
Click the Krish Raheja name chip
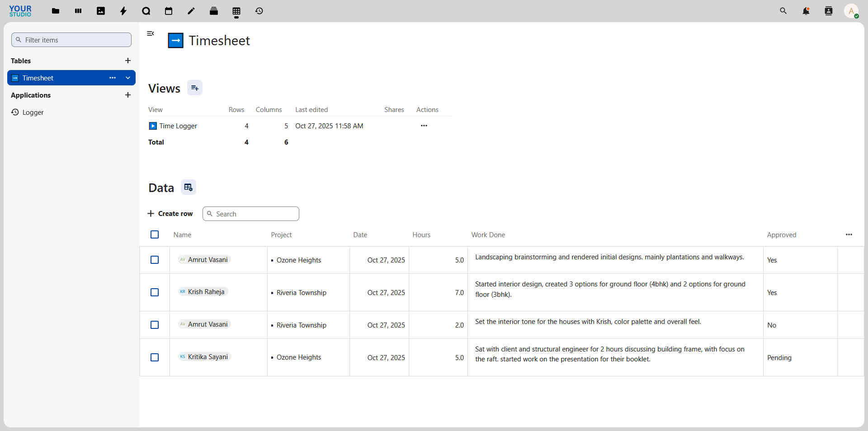(x=203, y=292)
